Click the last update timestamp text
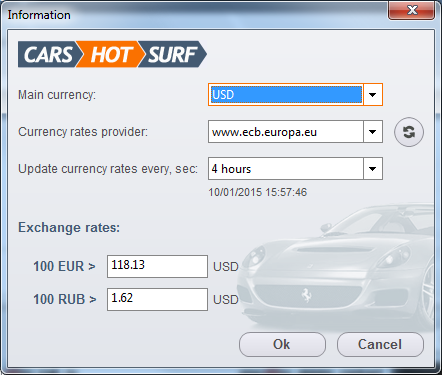This screenshot has width=442, height=375. click(x=258, y=192)
